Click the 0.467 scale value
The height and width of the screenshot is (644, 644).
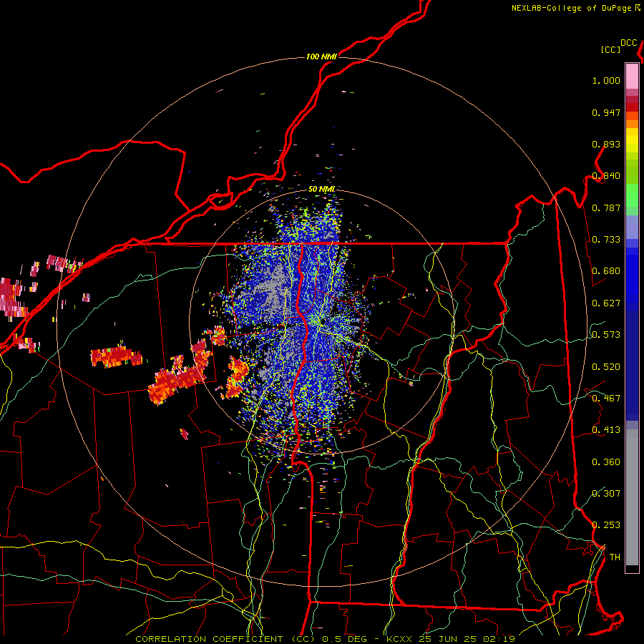coord(606,399)
